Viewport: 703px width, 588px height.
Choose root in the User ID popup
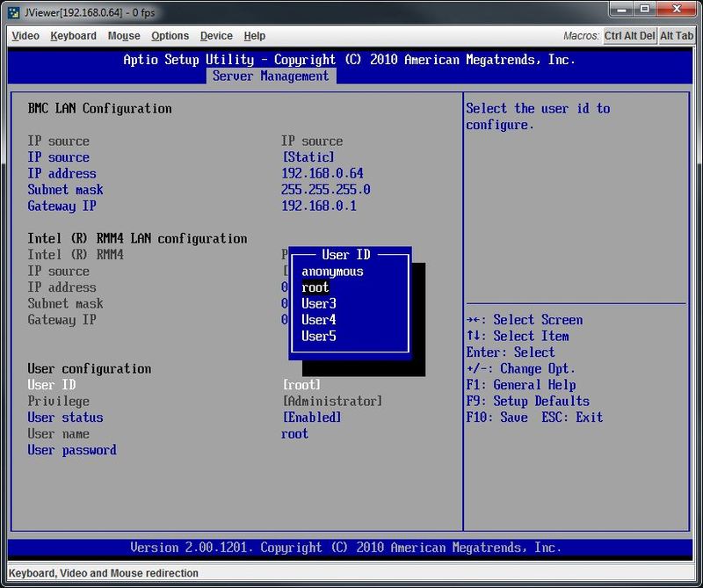pos(315,287)
